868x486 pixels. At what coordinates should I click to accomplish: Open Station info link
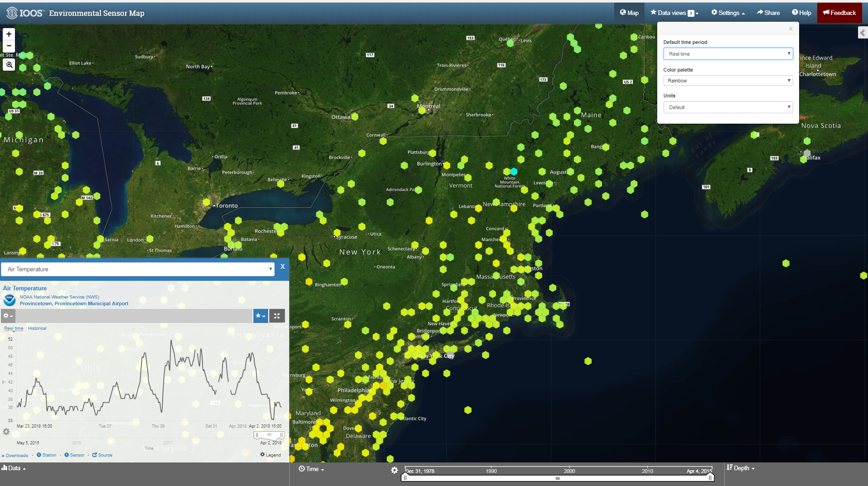click(x=47, y=455)
